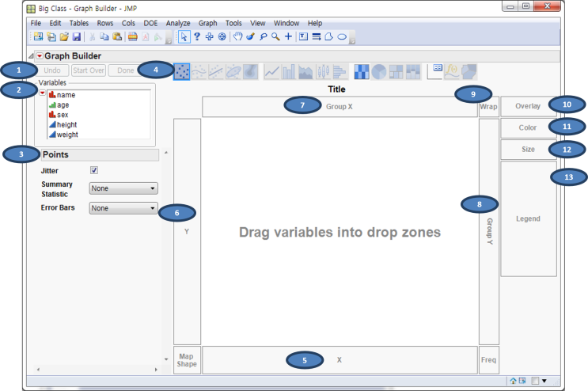Choose the Bar chart element icon

tap(288, 71)
